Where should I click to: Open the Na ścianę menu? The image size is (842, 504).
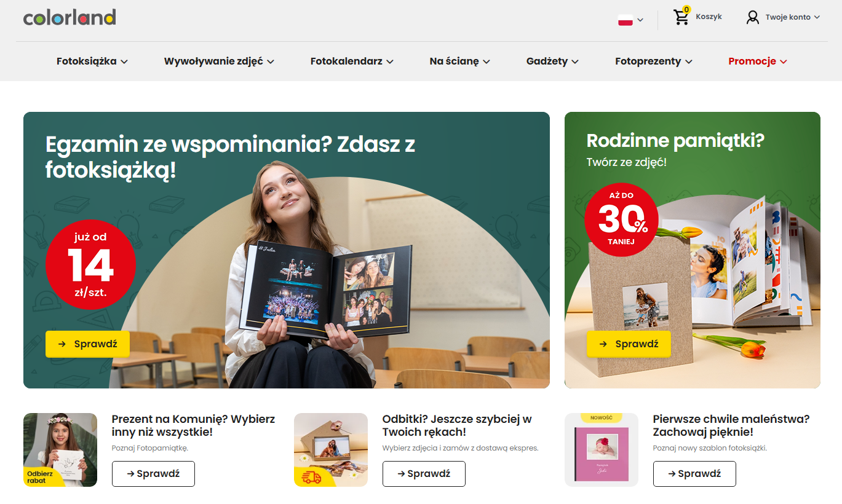click(459, 61)
